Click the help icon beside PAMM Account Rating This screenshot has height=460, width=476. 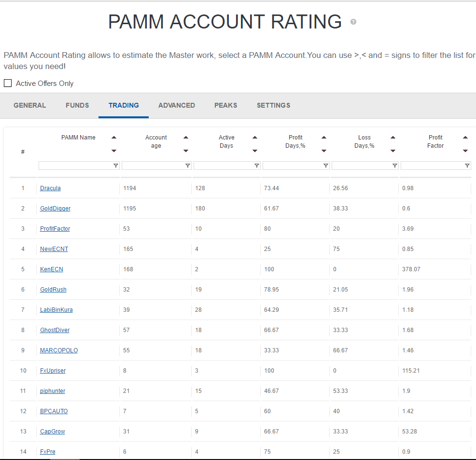point(353,22)
